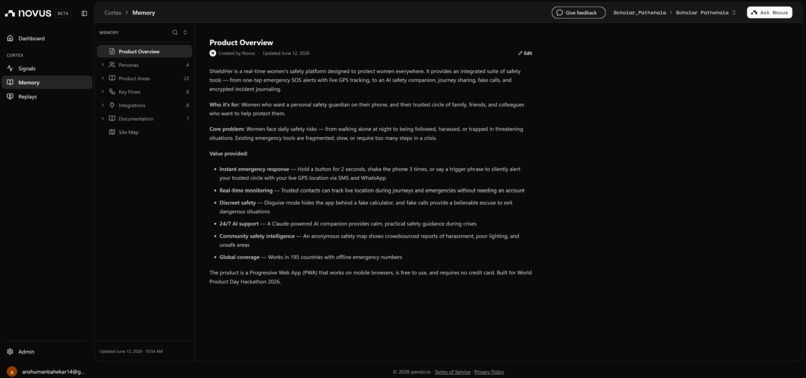806x378 pixels.
Task: Open the Personas label
Action: point(129,65)
